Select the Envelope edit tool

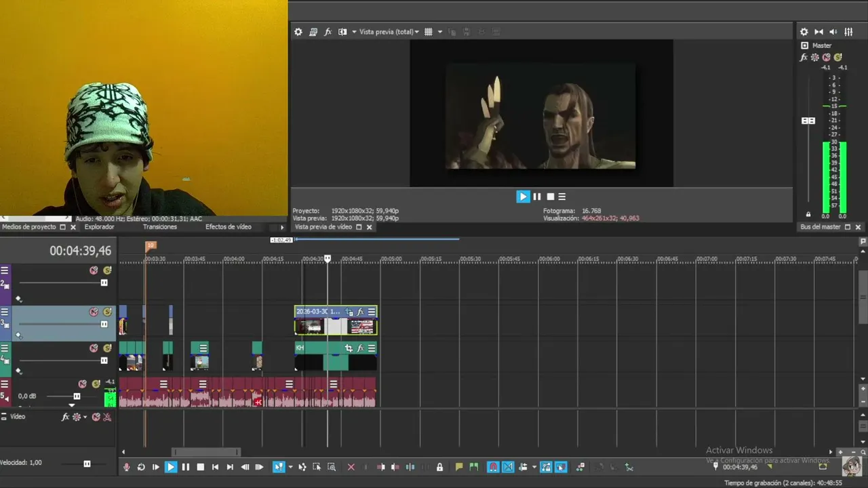tap(302, 467)
